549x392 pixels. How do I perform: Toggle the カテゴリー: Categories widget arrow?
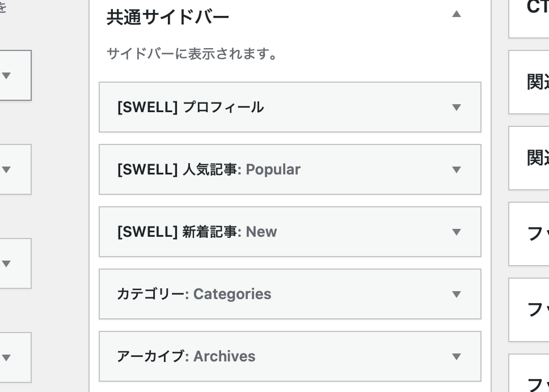(x=457, y=295)
